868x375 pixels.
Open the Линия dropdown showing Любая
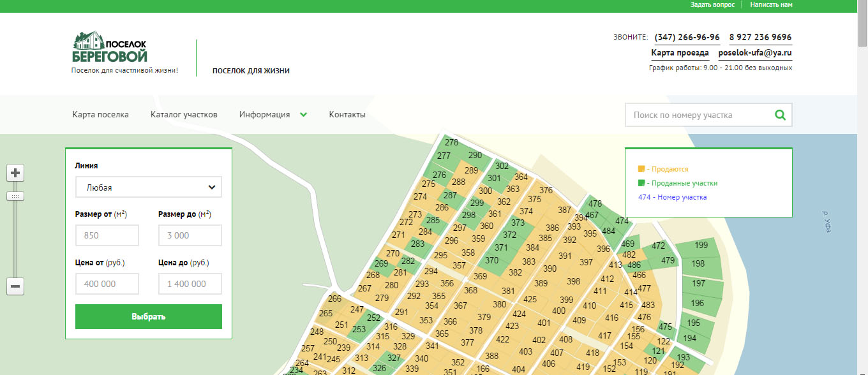[149, 187]
